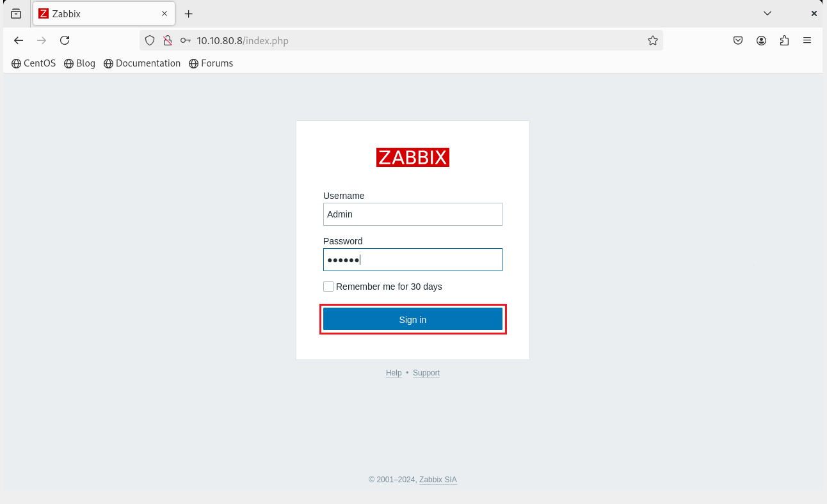This screenshot has height=504, width=827.
Task: Select the Zabbix browser tab
Action: [x=104, y=13]
